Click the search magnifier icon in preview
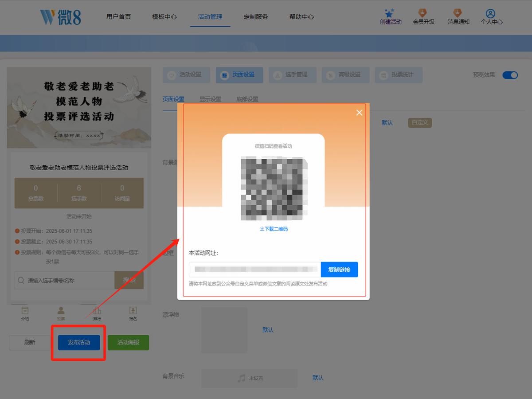The height and width of the screenshot is (399, 532). [21, 280]
